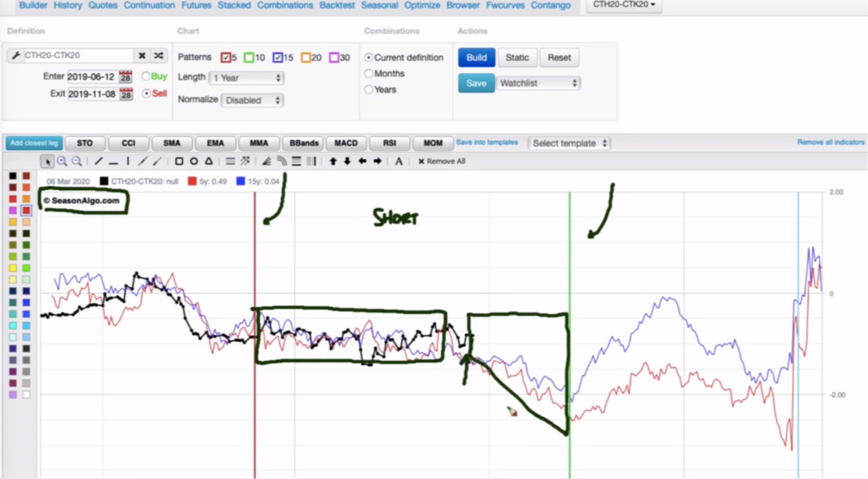868x479 pixels.
Task: Click the zoom in magnifier icon
Action: (x=62, y=161)
